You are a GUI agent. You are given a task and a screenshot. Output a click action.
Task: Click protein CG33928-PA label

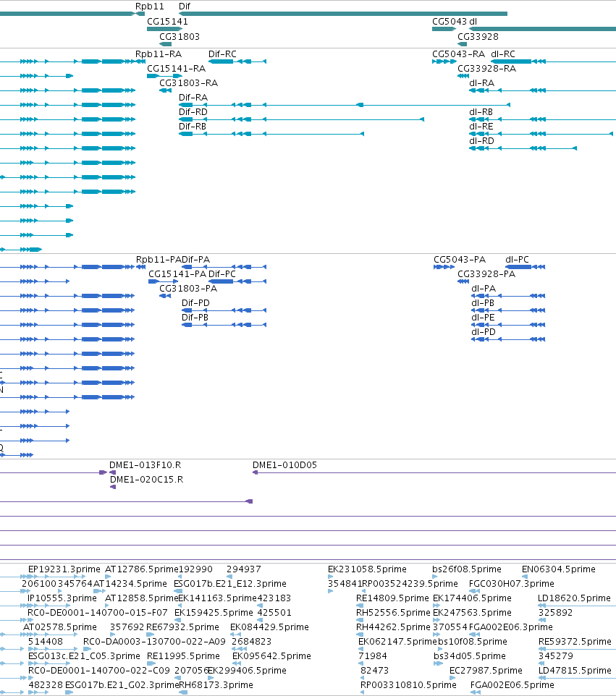[x=486, y=274]
